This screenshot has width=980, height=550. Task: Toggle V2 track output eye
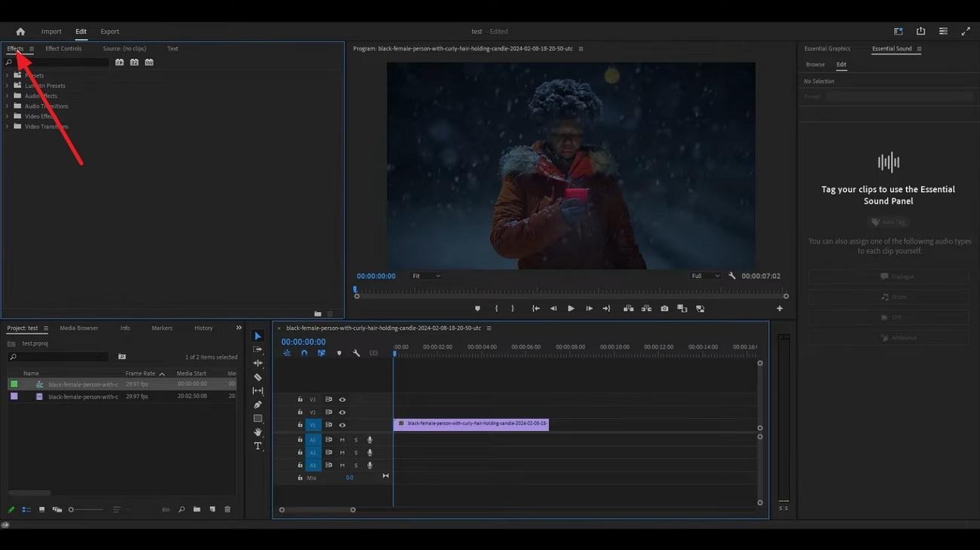pyautogui.click(x=342, y=412)
